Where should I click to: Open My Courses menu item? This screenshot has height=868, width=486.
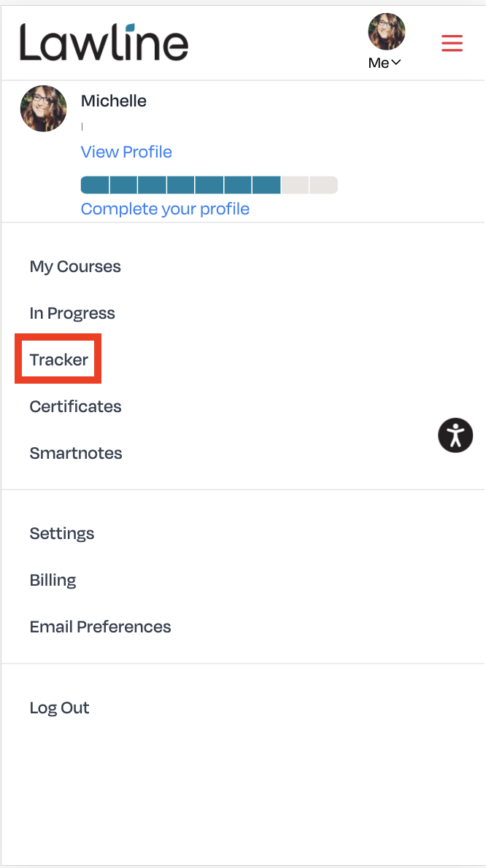pyautogui.click(x=75, y=266)
